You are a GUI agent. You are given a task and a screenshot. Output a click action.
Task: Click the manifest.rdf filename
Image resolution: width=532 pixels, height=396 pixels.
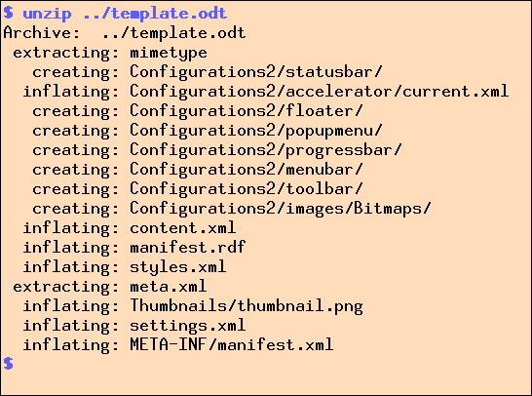click(x=188, y=248)
